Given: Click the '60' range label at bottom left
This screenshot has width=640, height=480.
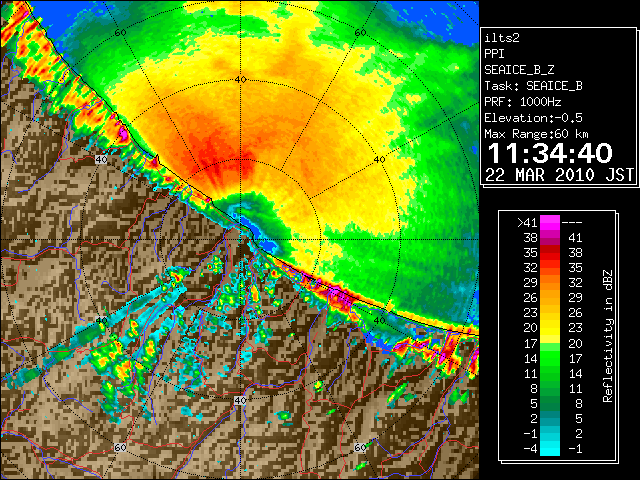Looking at the screenshot, I should 120,448.
